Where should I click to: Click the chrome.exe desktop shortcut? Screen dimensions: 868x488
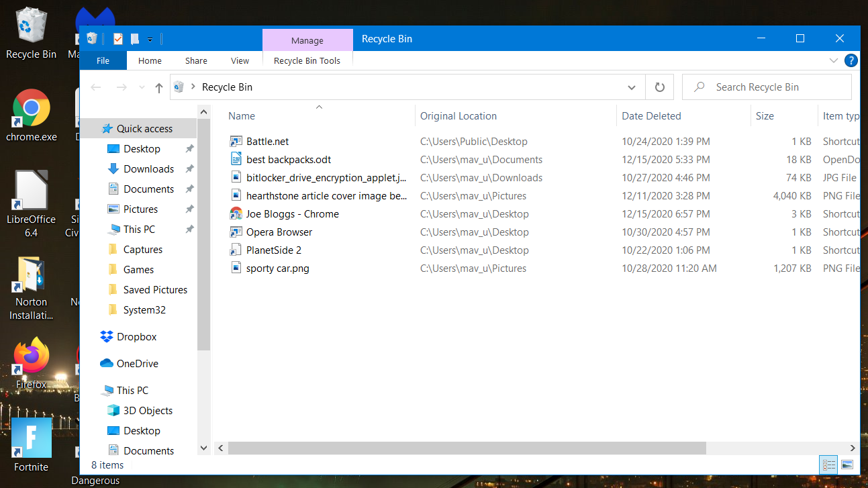(31, 115)
